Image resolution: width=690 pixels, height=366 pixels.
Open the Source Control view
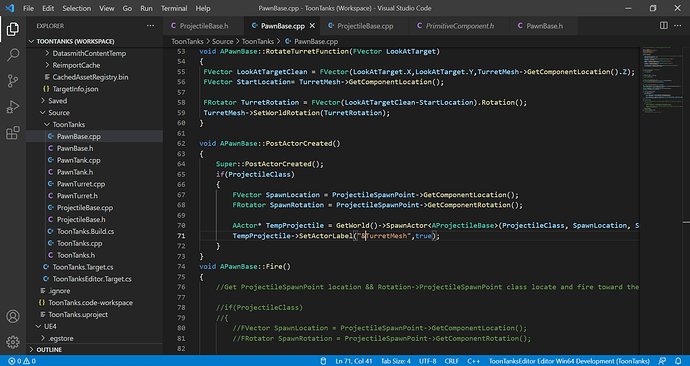(13, 81)
